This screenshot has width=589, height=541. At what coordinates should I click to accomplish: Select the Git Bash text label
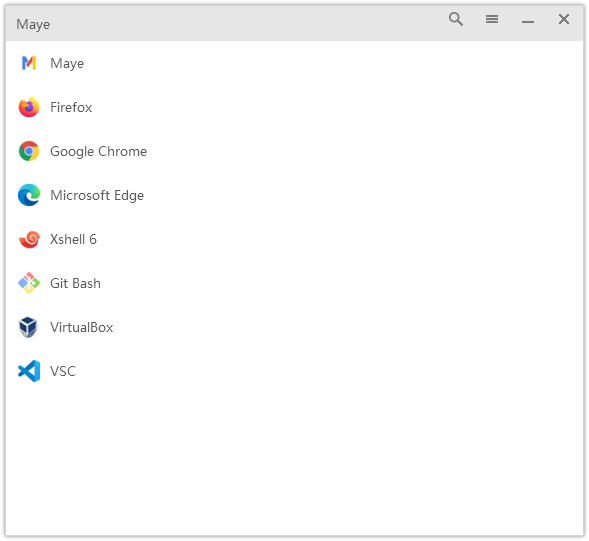pyautogui.click(x=75, y=283)
